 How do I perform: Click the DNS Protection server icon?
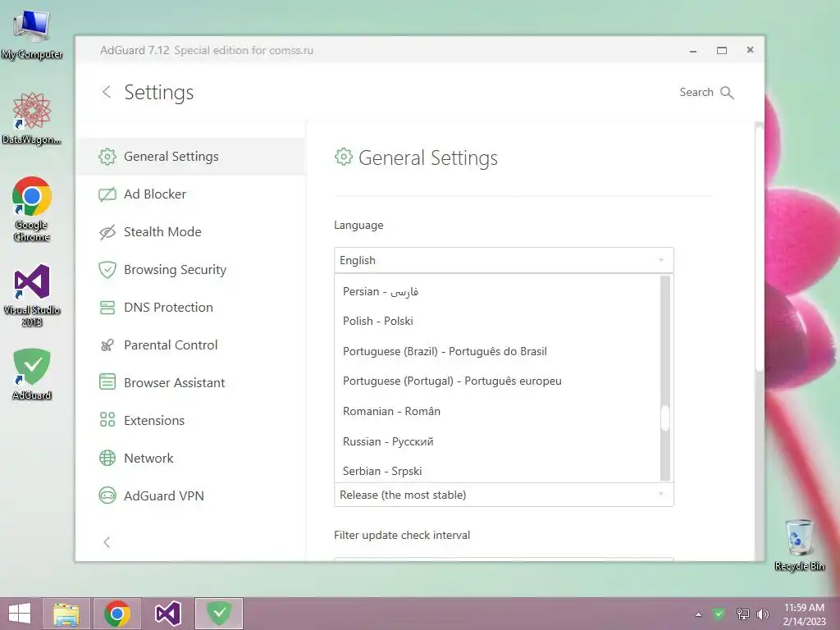[107, 308]
